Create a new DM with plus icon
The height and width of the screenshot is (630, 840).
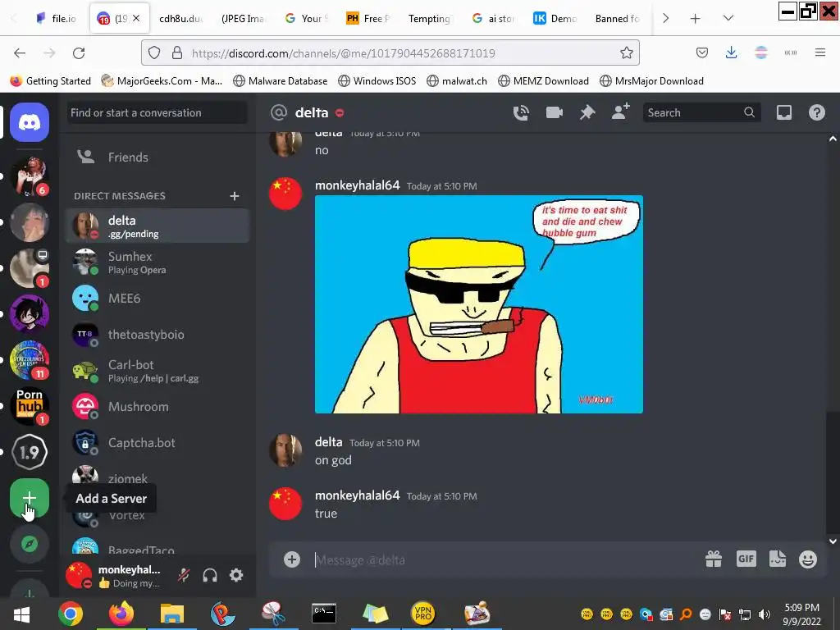[234, 196]
